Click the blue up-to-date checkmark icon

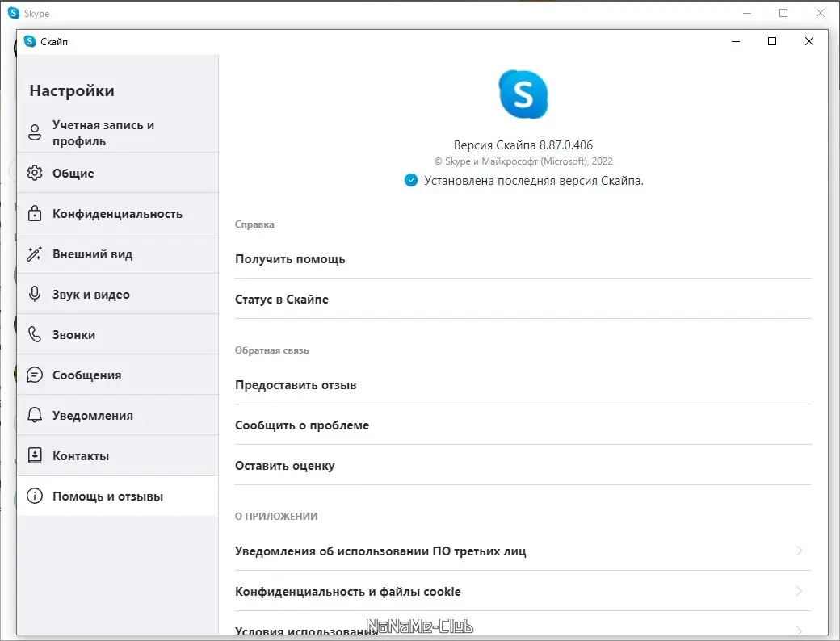[x=411, y=181]
